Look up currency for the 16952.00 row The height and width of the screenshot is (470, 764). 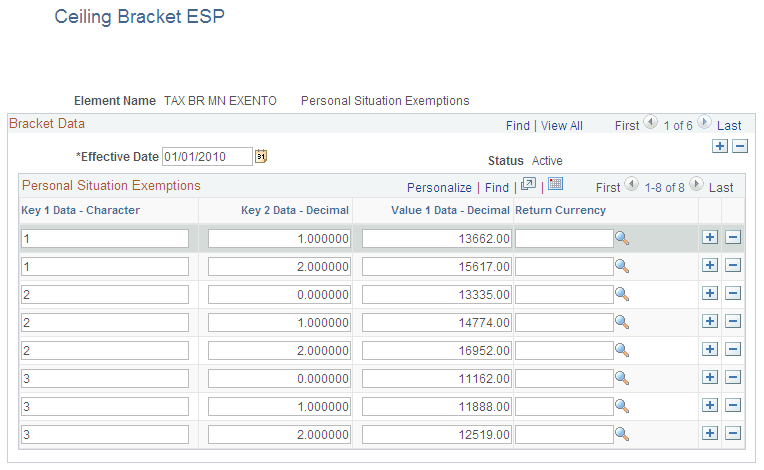[x=622, y=350]
